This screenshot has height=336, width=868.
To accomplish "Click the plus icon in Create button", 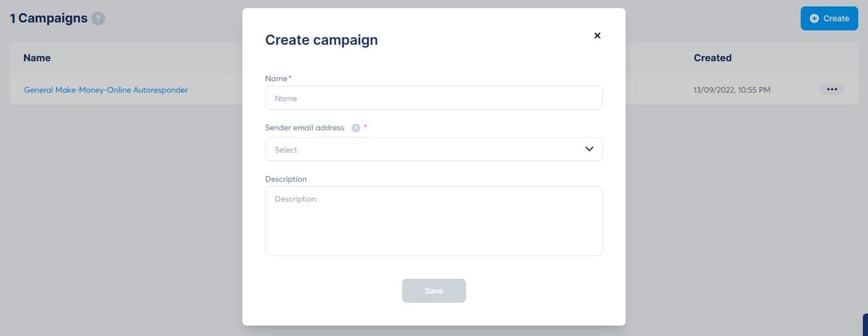I will (x=814, y=19).
